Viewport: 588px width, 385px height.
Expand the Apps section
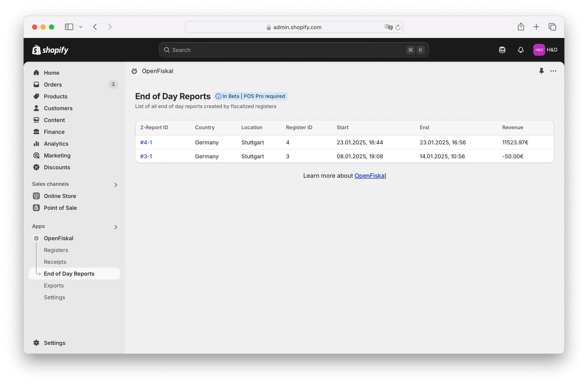[116, 227]
